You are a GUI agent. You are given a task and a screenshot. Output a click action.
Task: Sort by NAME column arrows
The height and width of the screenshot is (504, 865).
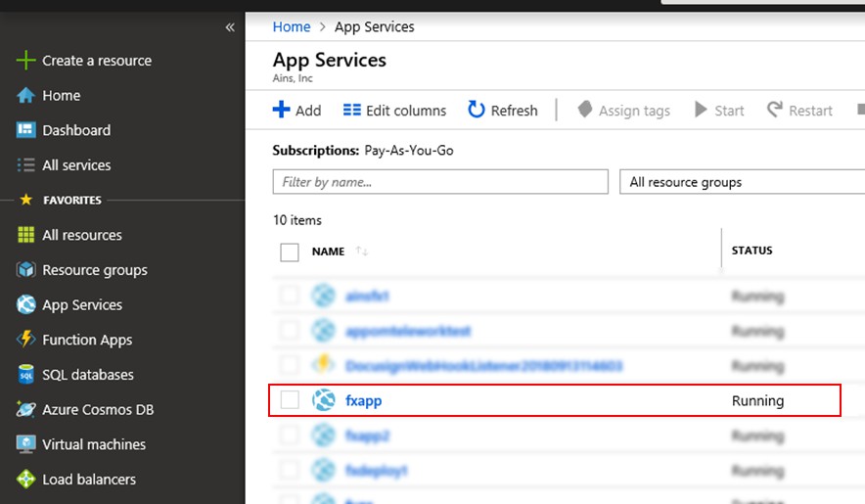[362, 252]
